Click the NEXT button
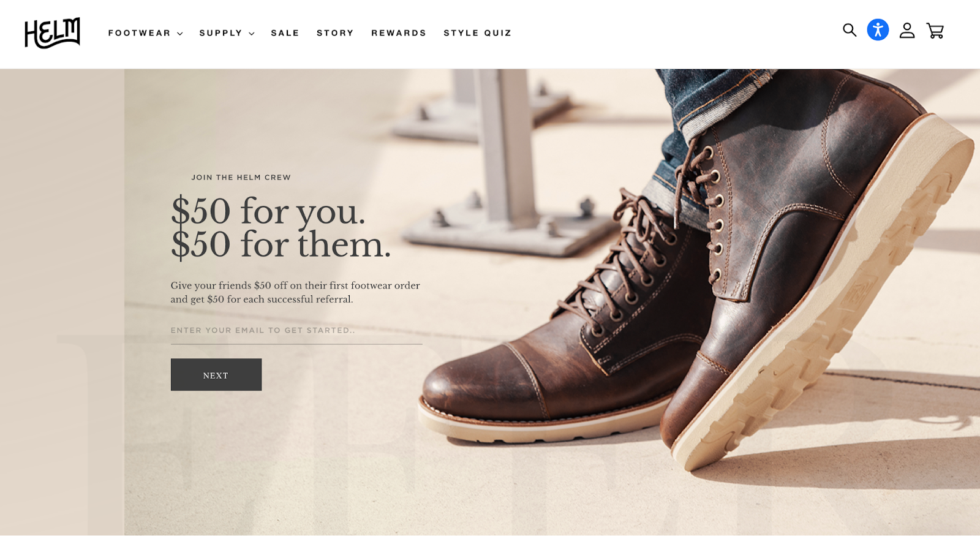Screen dimensions: 980x536 pos(216,375)
